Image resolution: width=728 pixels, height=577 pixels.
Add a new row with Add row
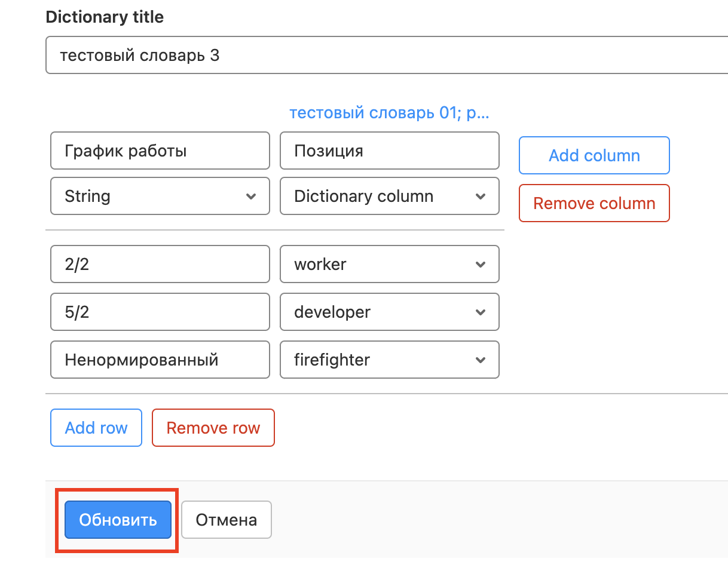tap(96, 428)
